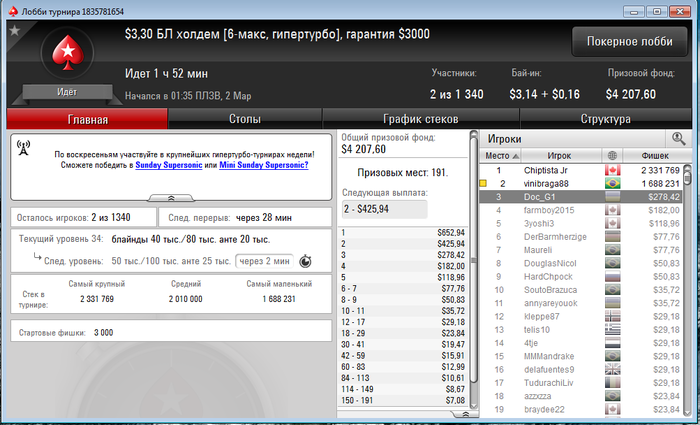Click the 'через 2 мин' level timer field
Image resolution: width=700 pixels, height=425 pixels.
click(x=264, y=261)
